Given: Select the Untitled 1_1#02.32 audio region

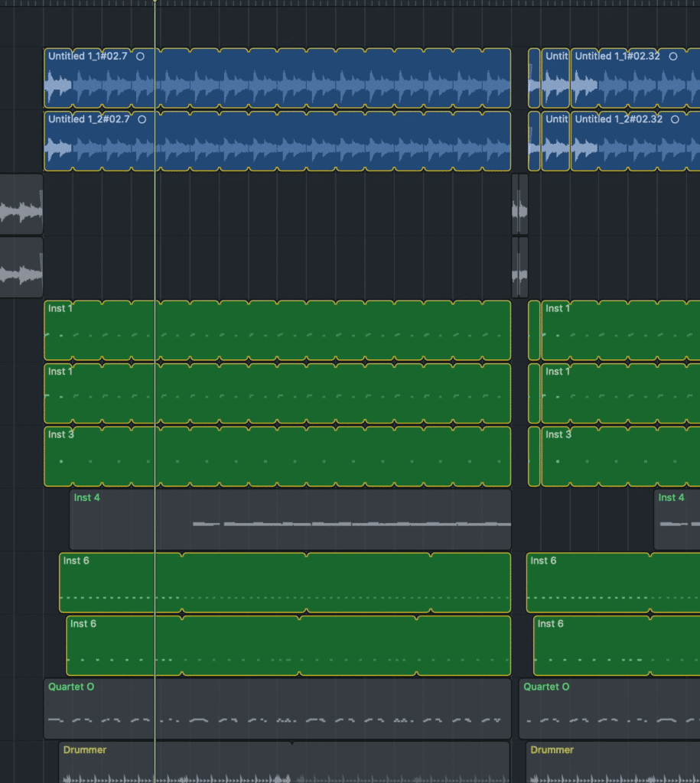Looking at the screenshot, I should tap(636, 78).
